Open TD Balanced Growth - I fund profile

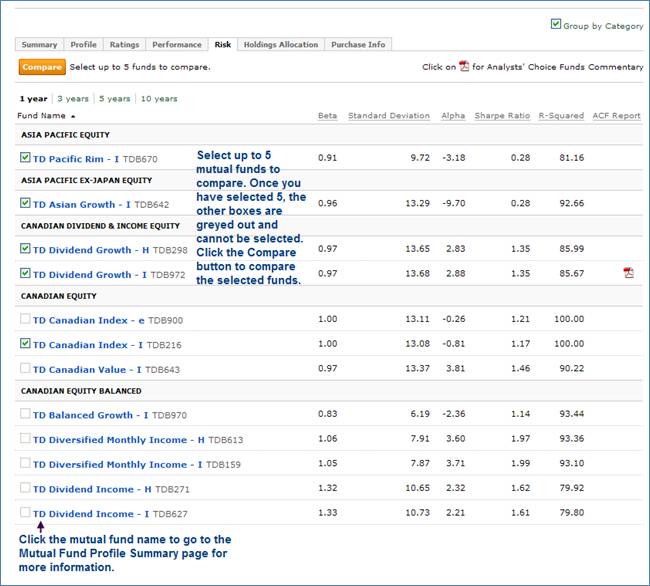coord(90,415)
